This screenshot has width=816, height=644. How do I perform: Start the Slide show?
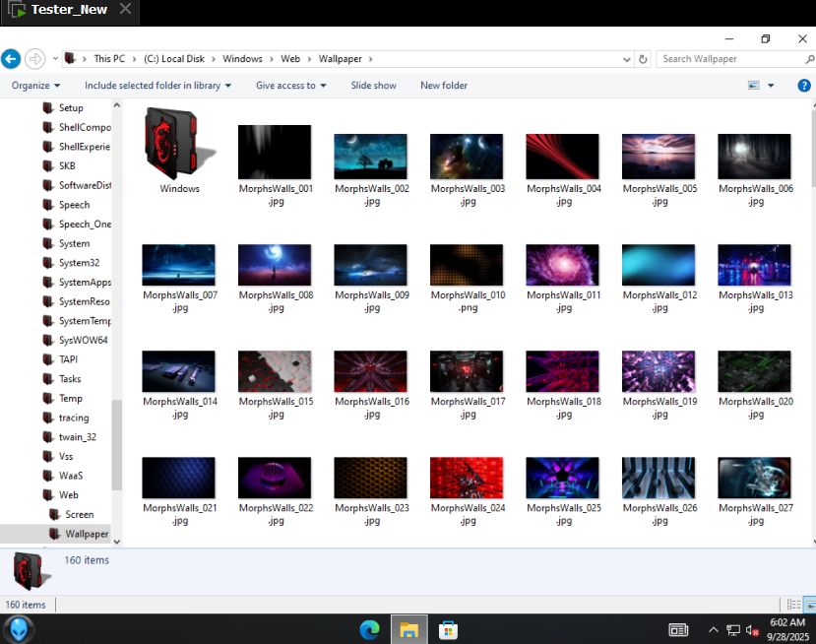[373, 86]
